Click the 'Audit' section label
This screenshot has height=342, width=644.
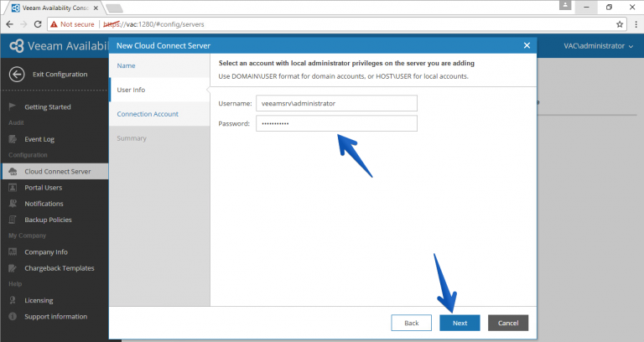click(x=16, y=122)
